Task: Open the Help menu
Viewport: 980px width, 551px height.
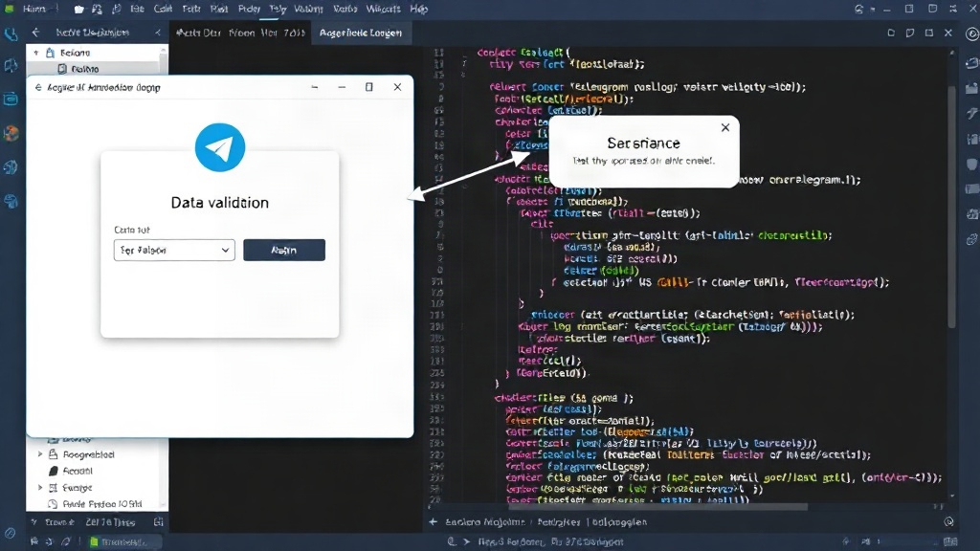Action: pos(419,10)
